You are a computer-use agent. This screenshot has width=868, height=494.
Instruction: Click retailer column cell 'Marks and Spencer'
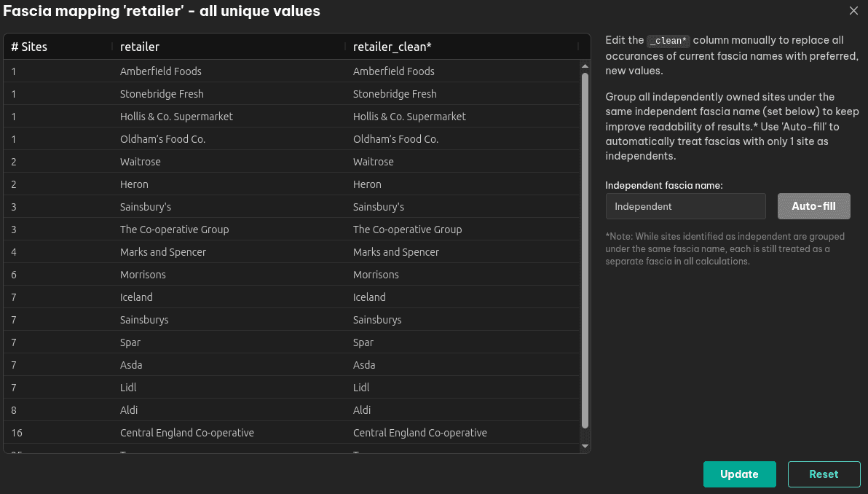229,252
